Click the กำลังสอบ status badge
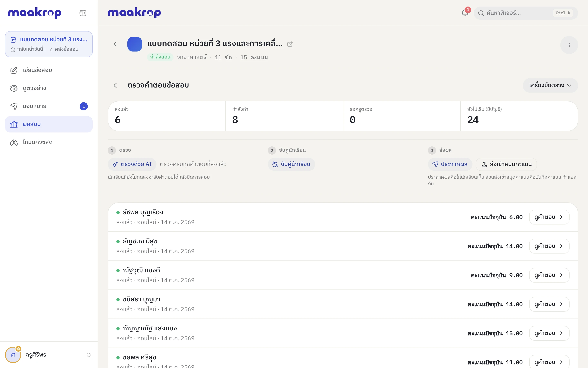Screen dimensions: 588x368 [160, 57]
